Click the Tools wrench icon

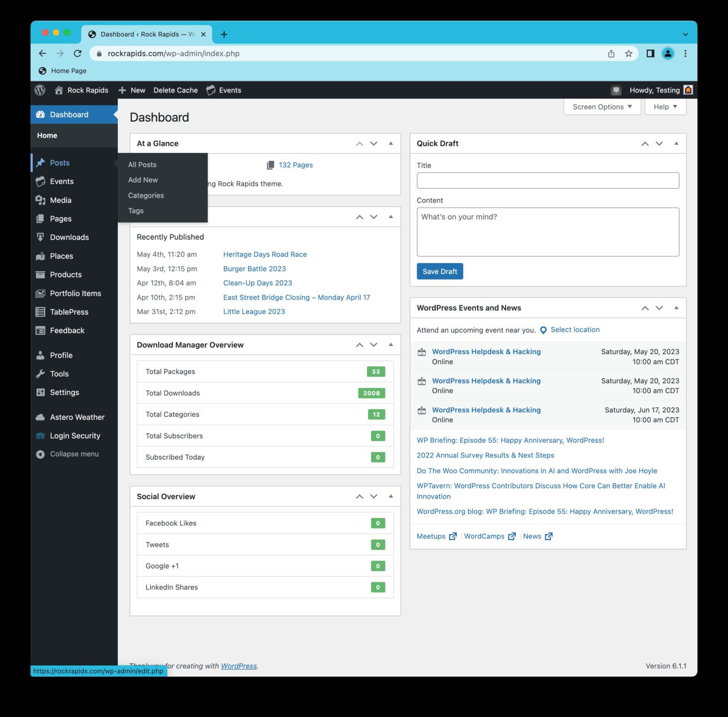41,374
